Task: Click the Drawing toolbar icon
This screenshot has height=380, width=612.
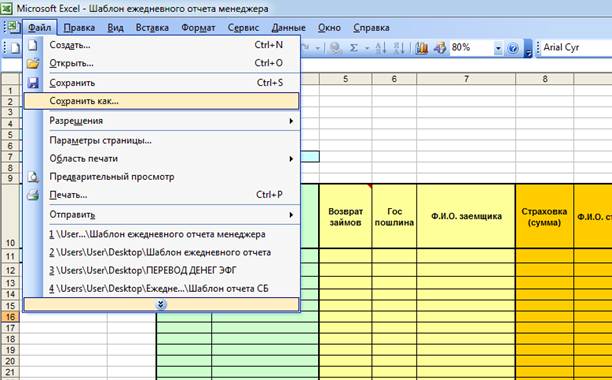Action: 440,48
